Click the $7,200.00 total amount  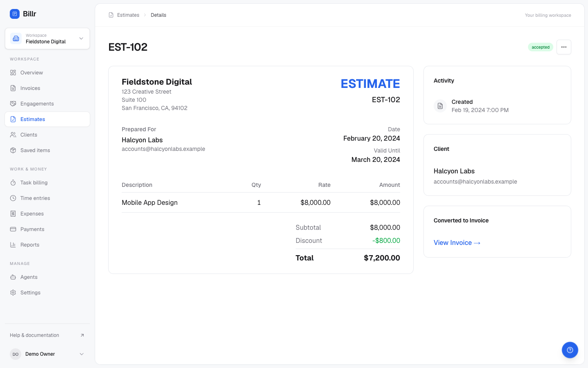click(x=382, y=258)
